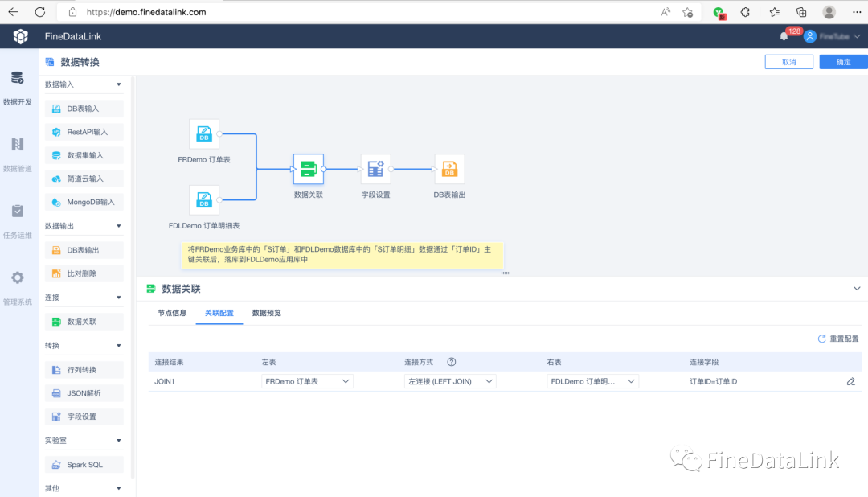Open the browser profile avatar
The image size is (868, 497).
829,12
